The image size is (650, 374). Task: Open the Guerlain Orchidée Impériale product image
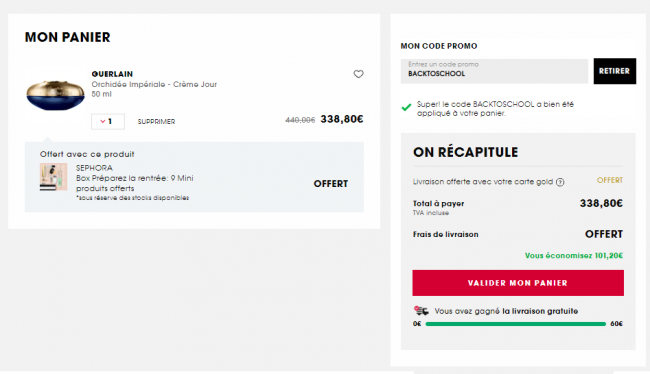pos(56,95)
